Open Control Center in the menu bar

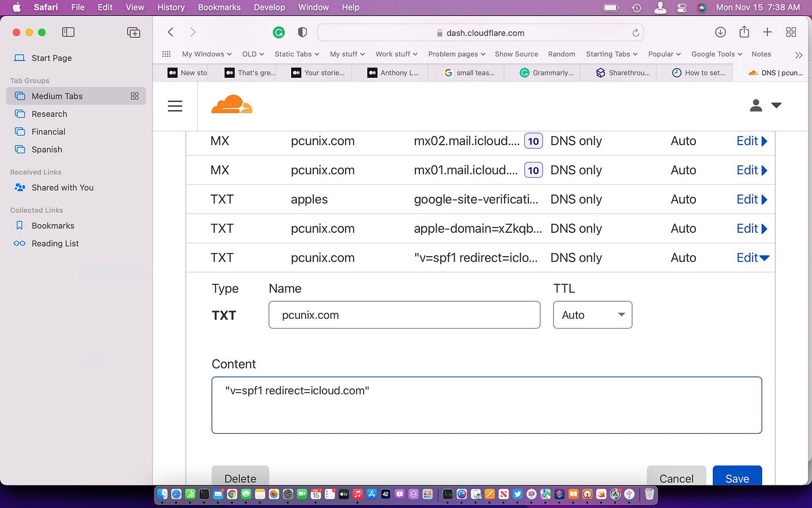tap(682, 8)
